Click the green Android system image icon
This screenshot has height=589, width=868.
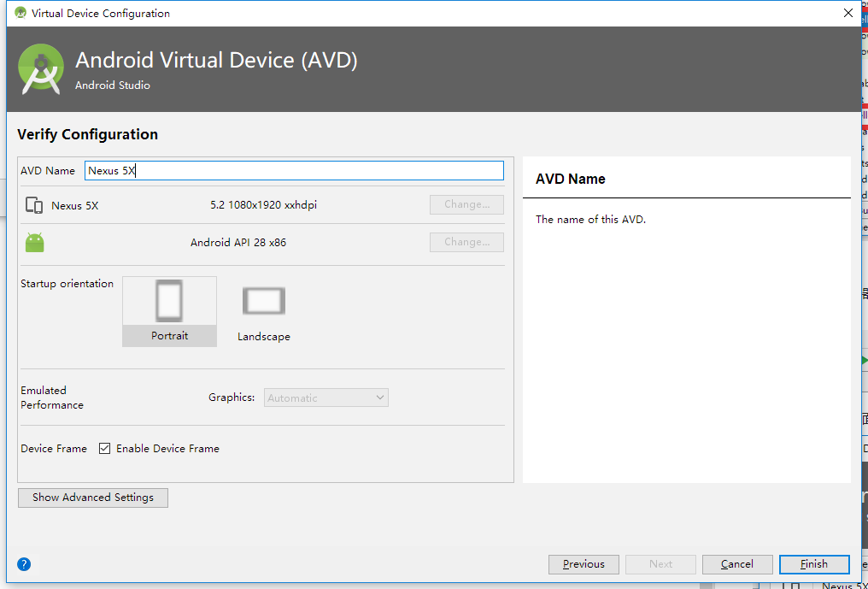point(35,243)
